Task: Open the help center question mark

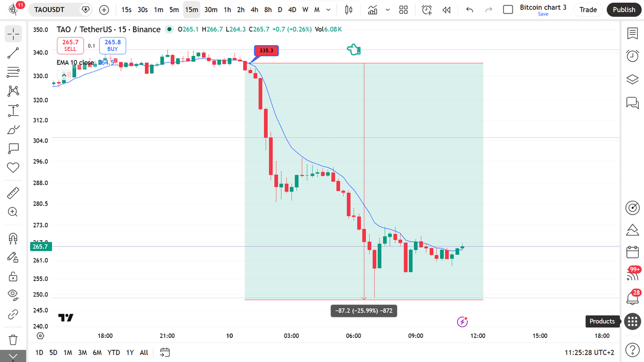Action: 632,350
